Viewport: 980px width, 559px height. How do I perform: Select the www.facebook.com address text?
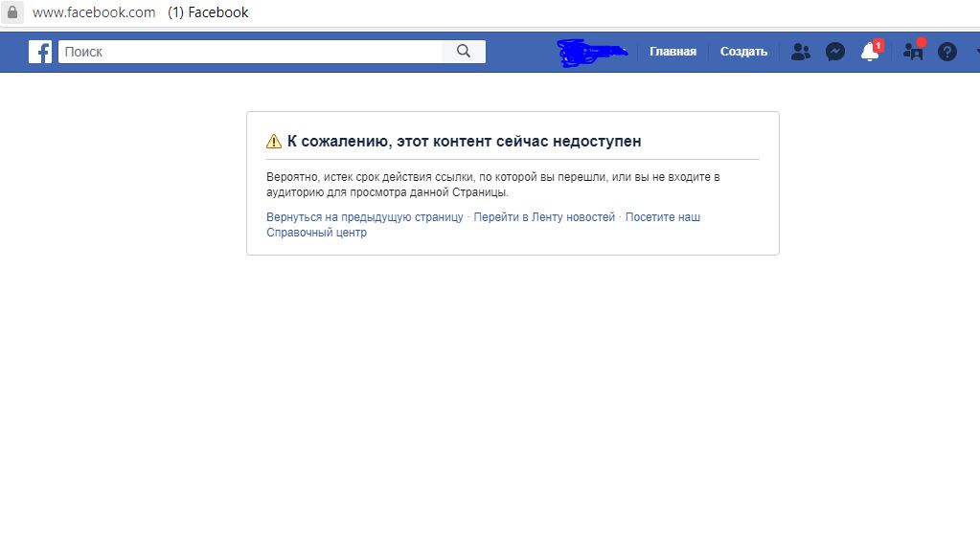[94, 12]
